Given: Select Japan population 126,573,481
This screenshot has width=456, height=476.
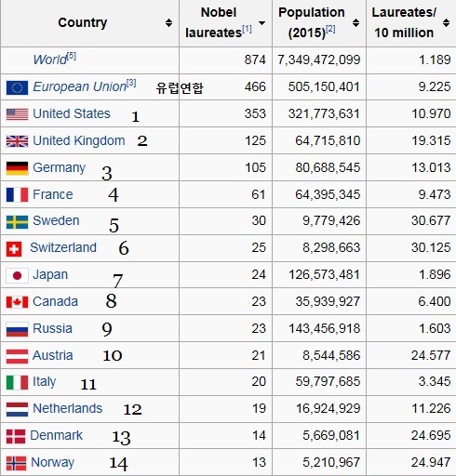Looking at the screenshot, I should [325, 275].
